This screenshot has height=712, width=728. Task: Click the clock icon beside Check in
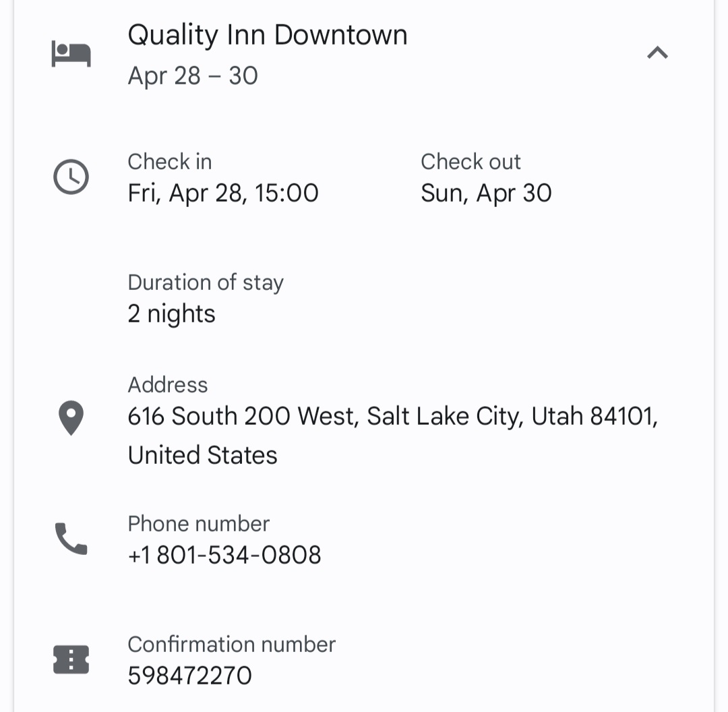point(71,177)
